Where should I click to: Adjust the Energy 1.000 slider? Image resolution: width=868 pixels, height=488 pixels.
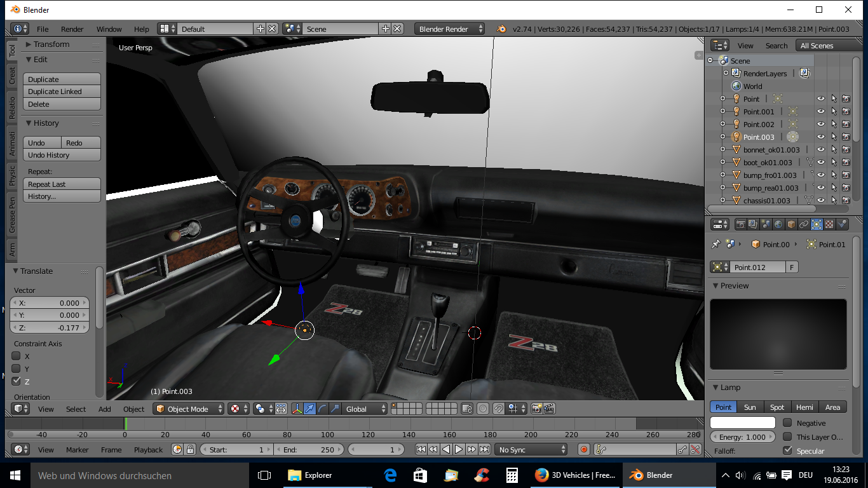click(743, 437)
